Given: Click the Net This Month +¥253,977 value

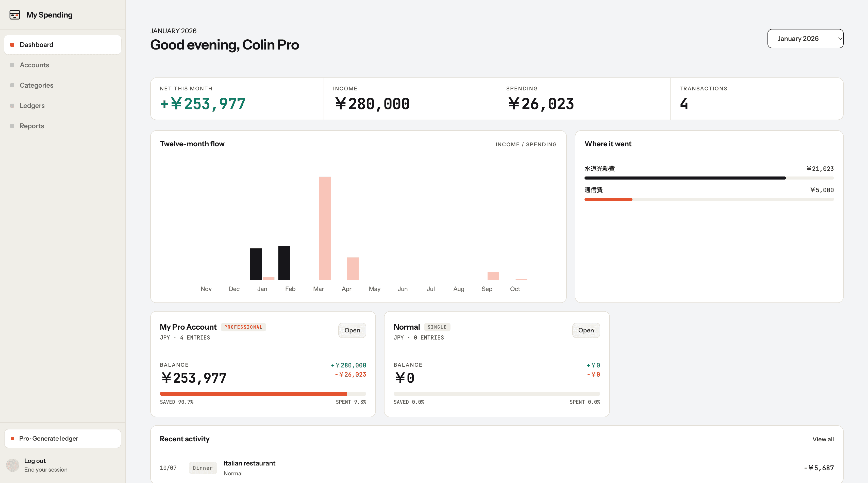Looking at the screenshot, I should pyautogui.click(x=203, y=104).
